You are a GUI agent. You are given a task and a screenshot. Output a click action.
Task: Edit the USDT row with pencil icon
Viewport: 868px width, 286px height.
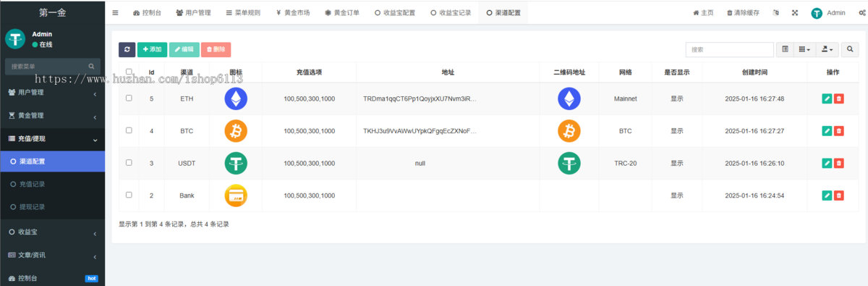click(x=827, y=163)
